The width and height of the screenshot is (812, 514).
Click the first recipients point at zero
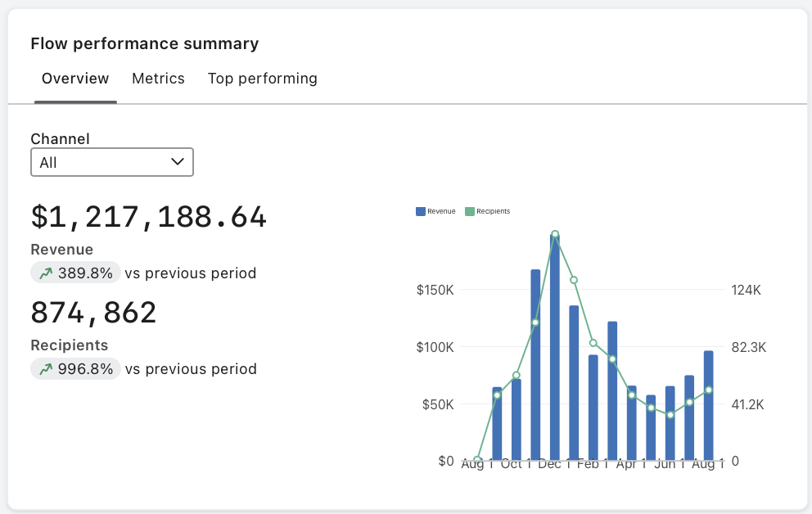pos(478,460)
